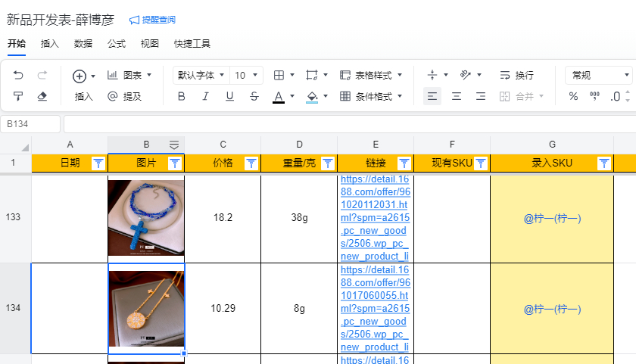Center-align the cell text

click(x=457, y=96)
